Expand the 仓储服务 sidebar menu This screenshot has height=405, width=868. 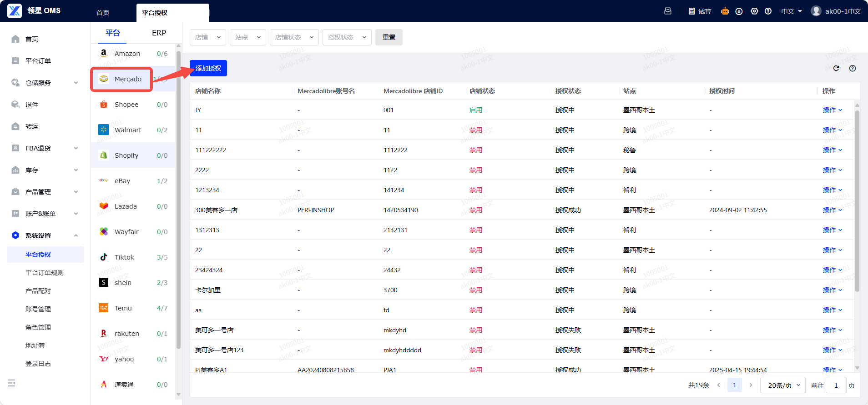point(45,83)
